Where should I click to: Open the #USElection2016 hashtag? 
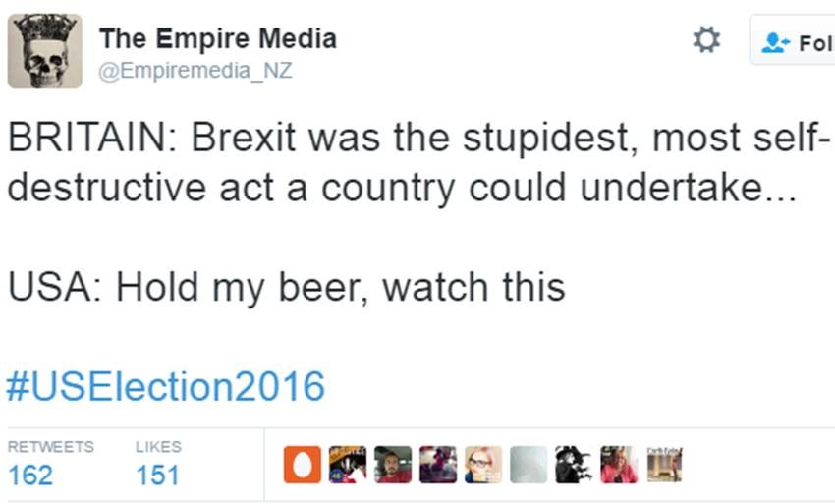point(165,386)
